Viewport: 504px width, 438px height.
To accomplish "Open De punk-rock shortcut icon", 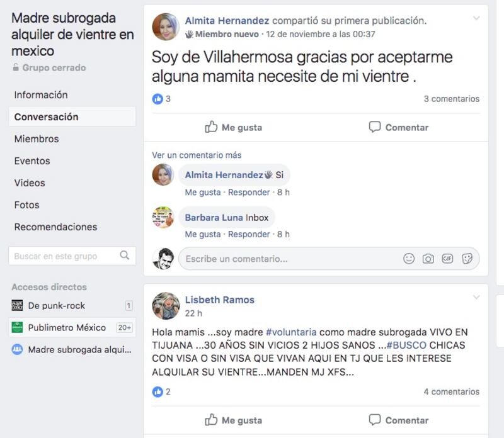I will (x=17, y=305).
